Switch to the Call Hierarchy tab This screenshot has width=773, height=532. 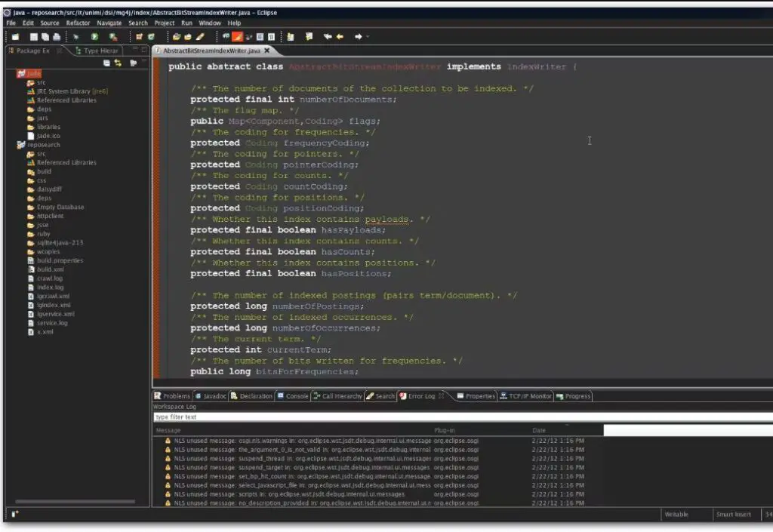pyautogui.click(x=337, y=396)
